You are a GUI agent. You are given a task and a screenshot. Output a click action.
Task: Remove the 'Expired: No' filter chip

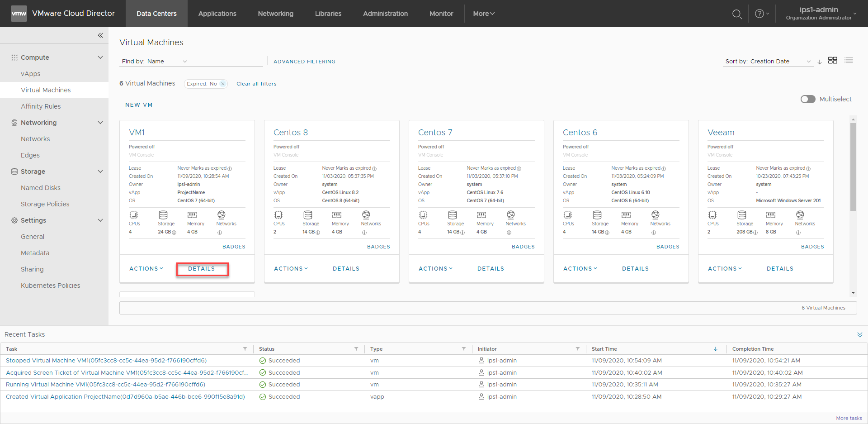(223, 84)
